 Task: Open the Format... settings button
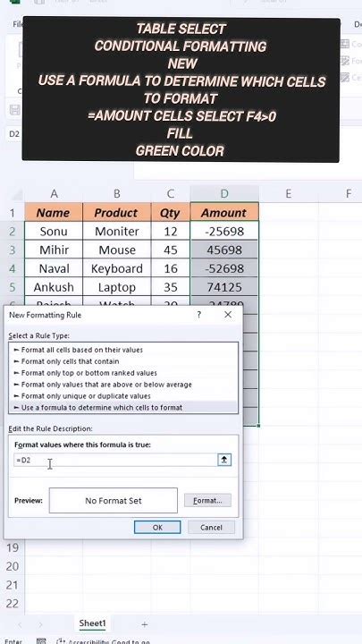(207, 501)
